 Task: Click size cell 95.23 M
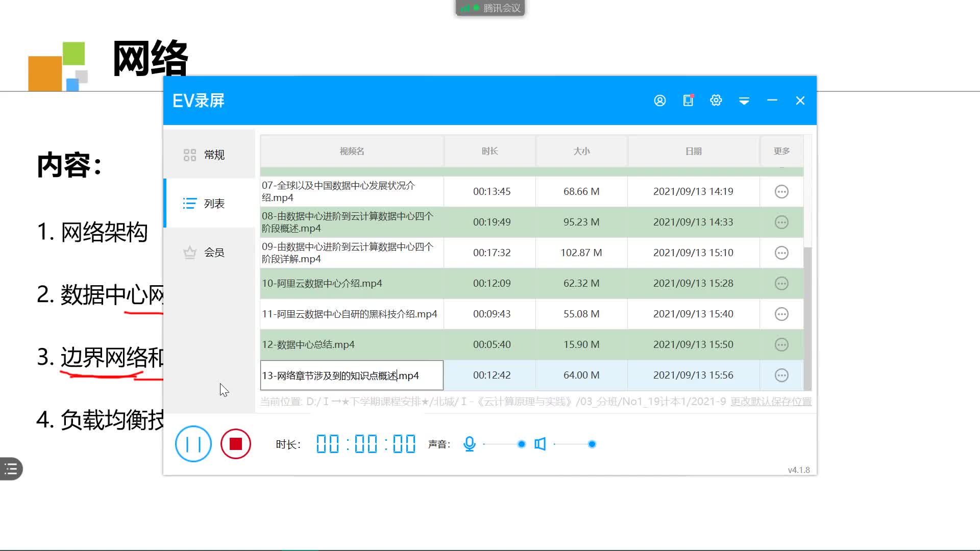coord(581,222)
